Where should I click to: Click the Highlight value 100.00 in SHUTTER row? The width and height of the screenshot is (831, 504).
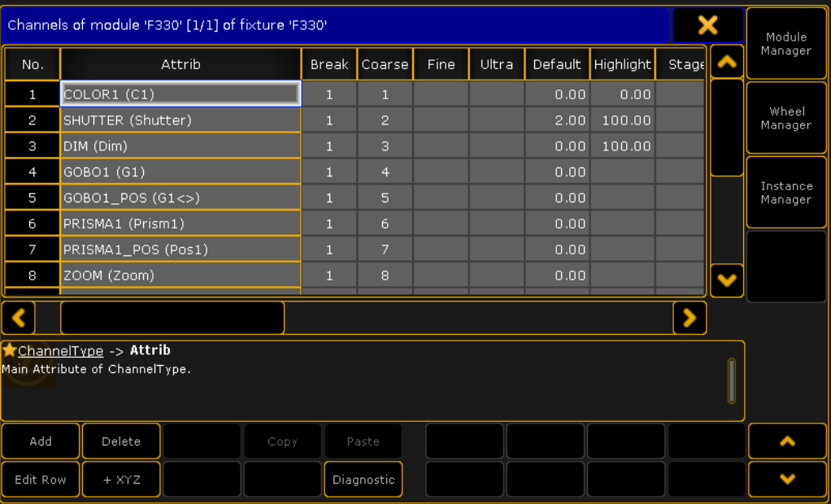pyautogui.click(x=622, y=120)
